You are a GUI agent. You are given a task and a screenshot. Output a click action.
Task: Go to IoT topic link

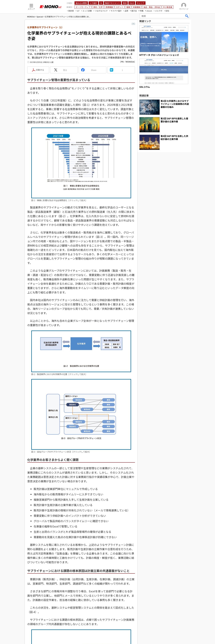pyautogui.click(x=78, y=11)
